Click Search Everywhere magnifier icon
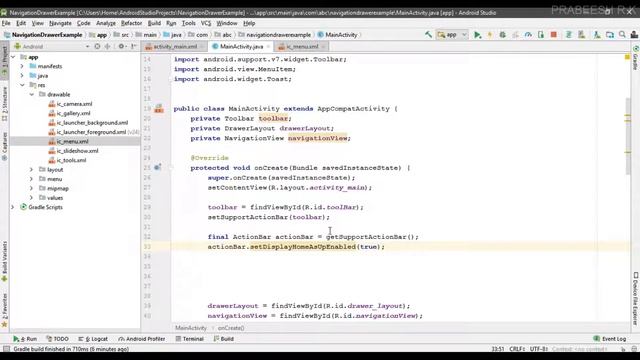Viewport: 640px width, 360px height. click(x=622, y=35)
